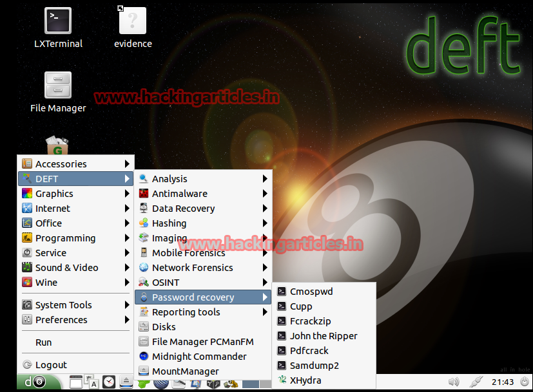
Task: Launch the Cmospwd tool
Action: point(324,292)
